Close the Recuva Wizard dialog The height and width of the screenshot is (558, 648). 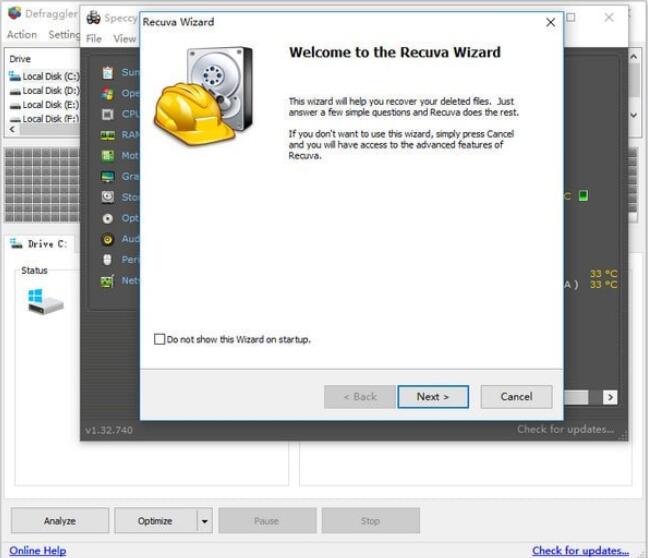[x=550, y=22]
